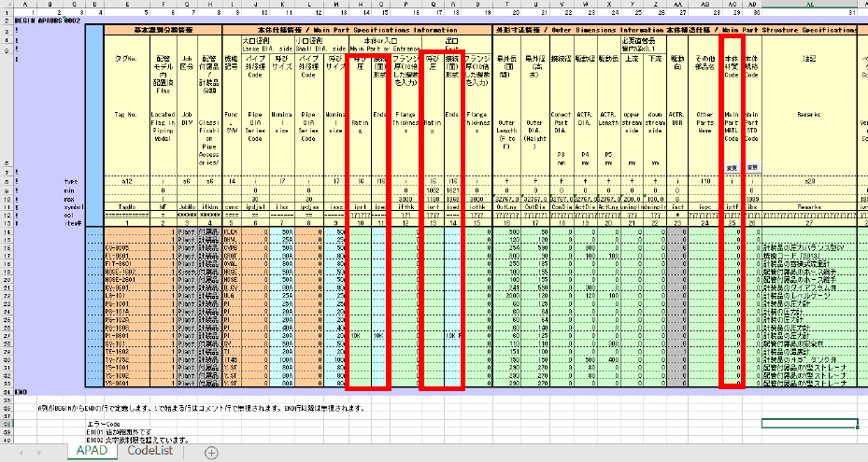Click the sheet tab scroll-right arrow
868x462 pixels.
(x=38, y=453)
